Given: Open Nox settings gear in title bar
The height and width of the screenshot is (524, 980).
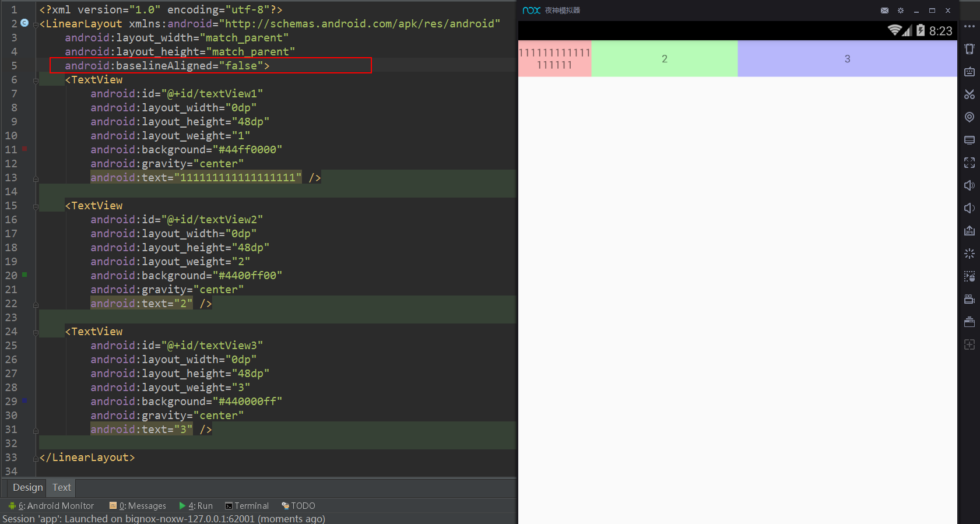Looking at the screenshot, I should (900, 10).
